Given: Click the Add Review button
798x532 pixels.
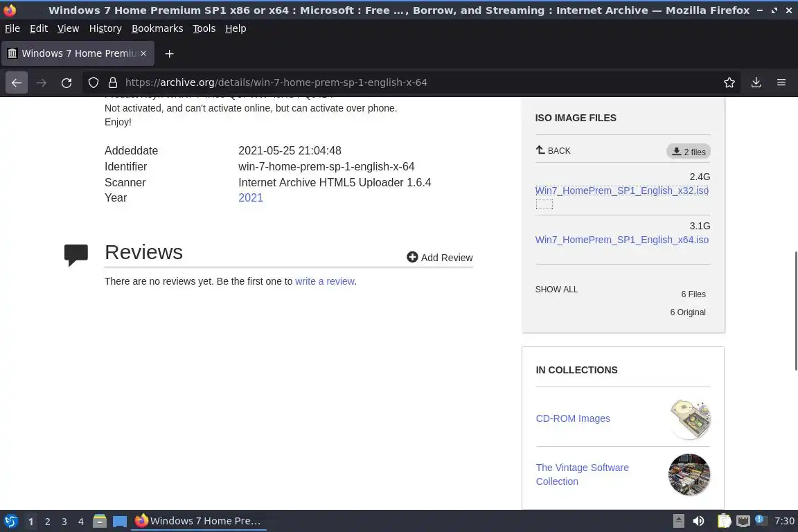Looking at the screenshot, I should (x=440, y=258).
